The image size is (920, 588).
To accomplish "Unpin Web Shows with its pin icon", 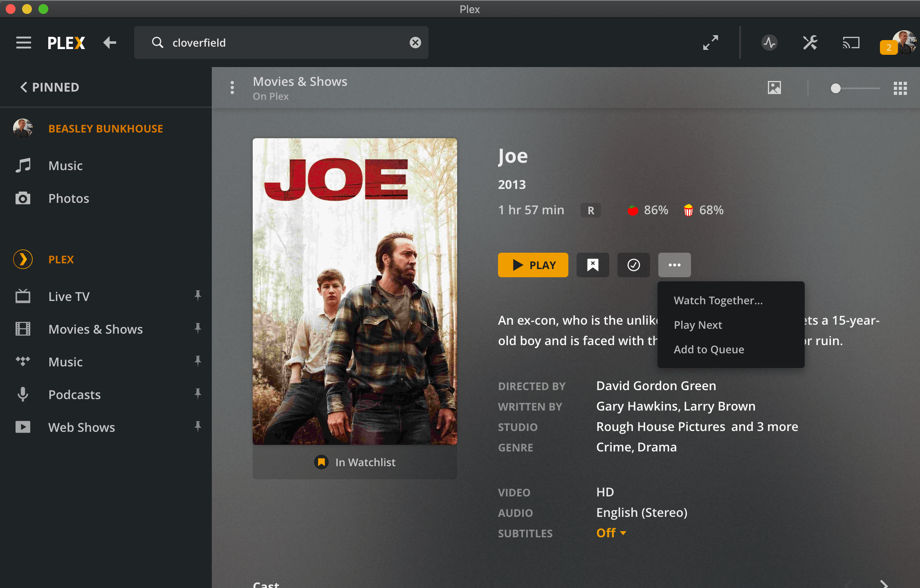I will coord(198,426).
